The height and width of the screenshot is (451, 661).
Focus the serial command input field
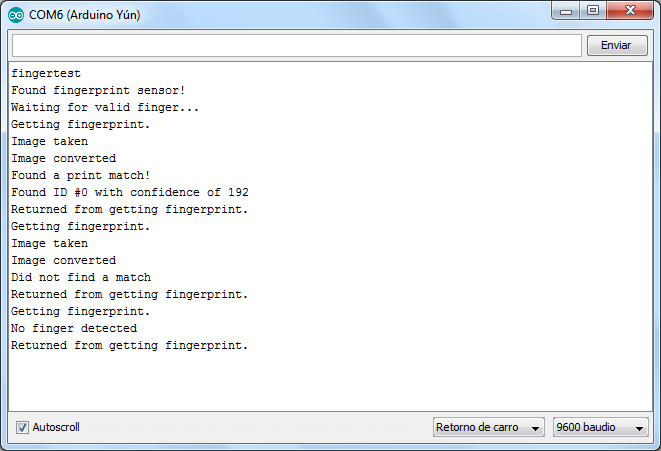click(x=296, y=46)
